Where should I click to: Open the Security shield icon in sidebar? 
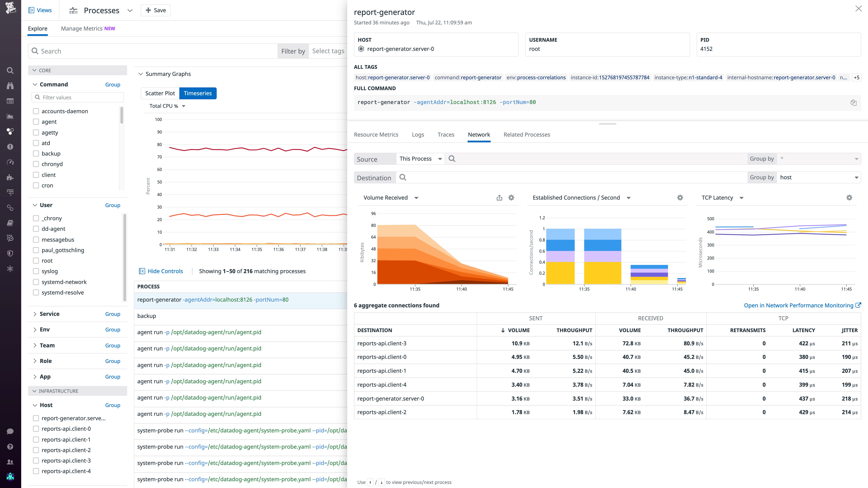[x=10, y=254]
